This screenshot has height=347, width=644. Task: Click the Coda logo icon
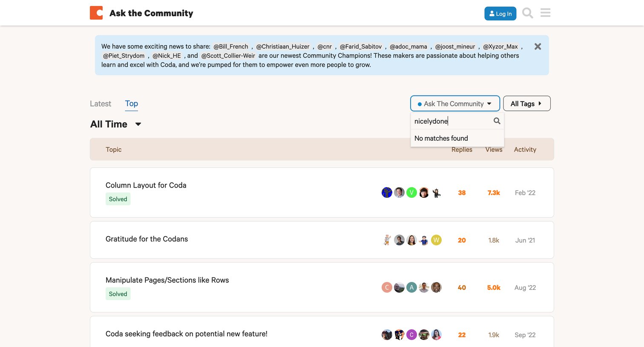(96, 13)
